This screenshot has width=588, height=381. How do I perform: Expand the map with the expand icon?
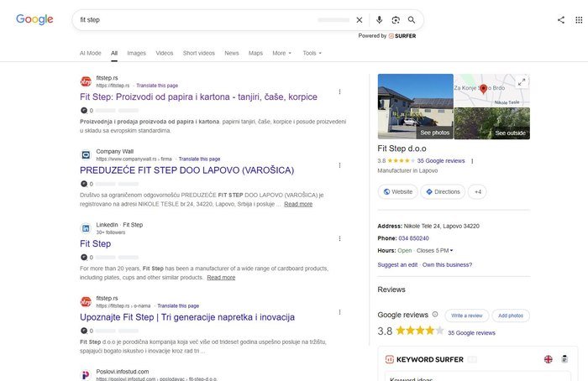[522, 82]
